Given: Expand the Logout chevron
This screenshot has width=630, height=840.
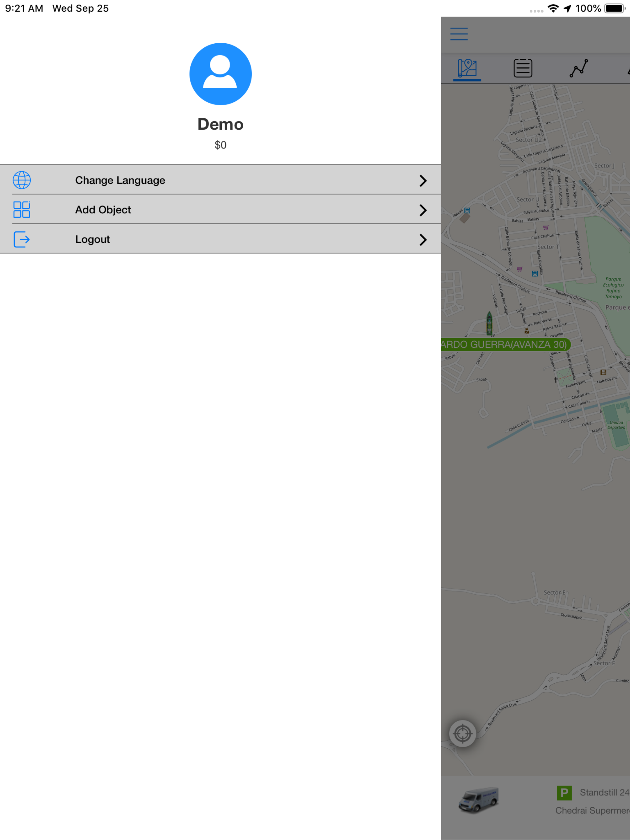Looking at the screenshot, I should (423, 240).
